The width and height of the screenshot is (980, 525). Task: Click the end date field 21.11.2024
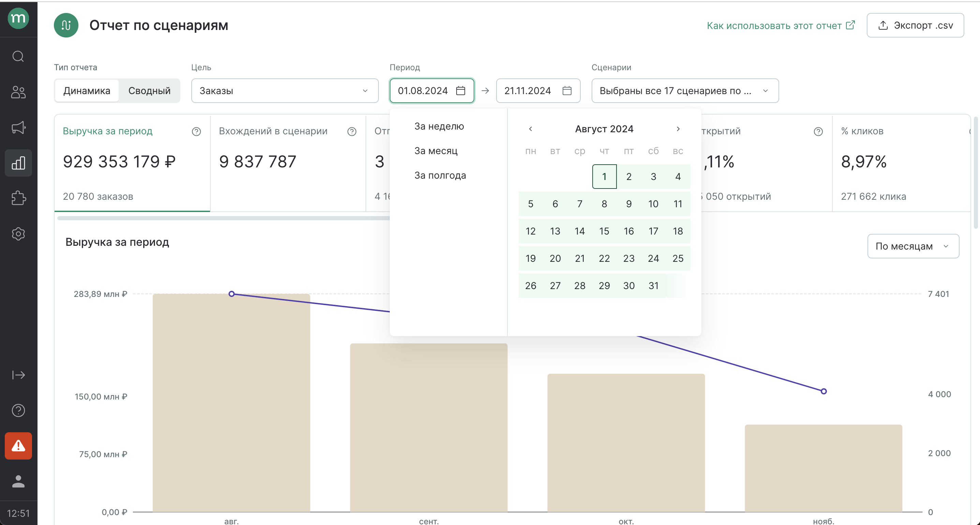pos(538,91)
